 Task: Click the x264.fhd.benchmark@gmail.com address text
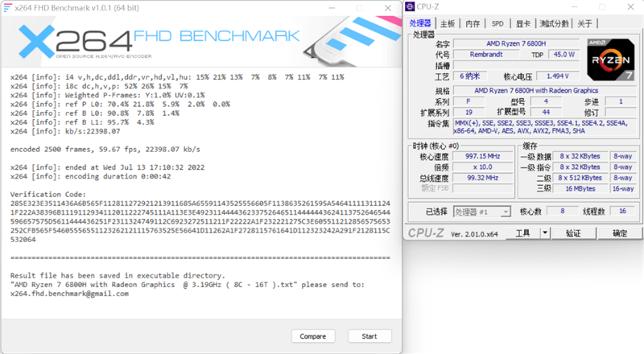coord(69,294)
